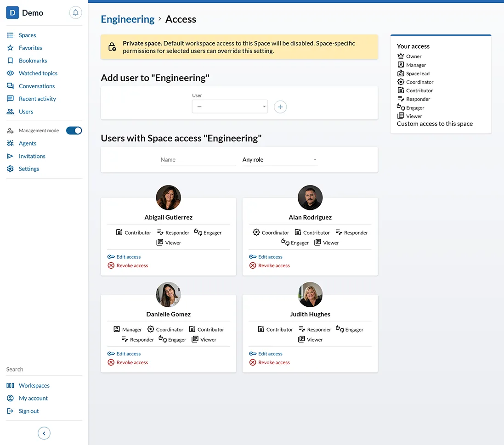Click the Owner crown icon in Your access
The image size is (504, 445).
click(x=401, y=56)
